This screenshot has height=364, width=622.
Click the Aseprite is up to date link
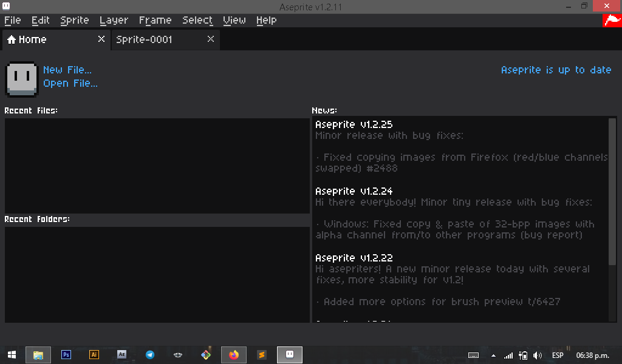click(556, 70)
